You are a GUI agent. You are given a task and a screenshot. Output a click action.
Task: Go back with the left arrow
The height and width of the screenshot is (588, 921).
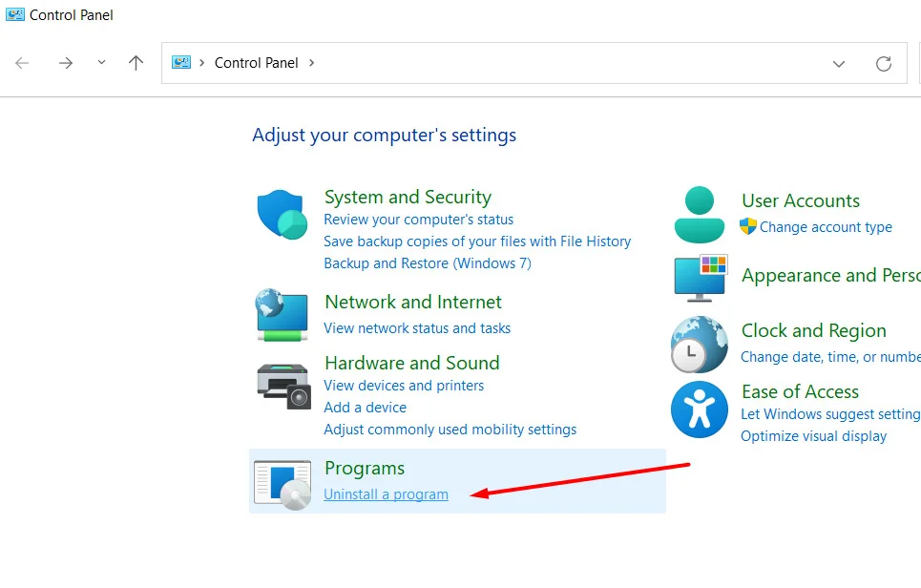point(22,63)
